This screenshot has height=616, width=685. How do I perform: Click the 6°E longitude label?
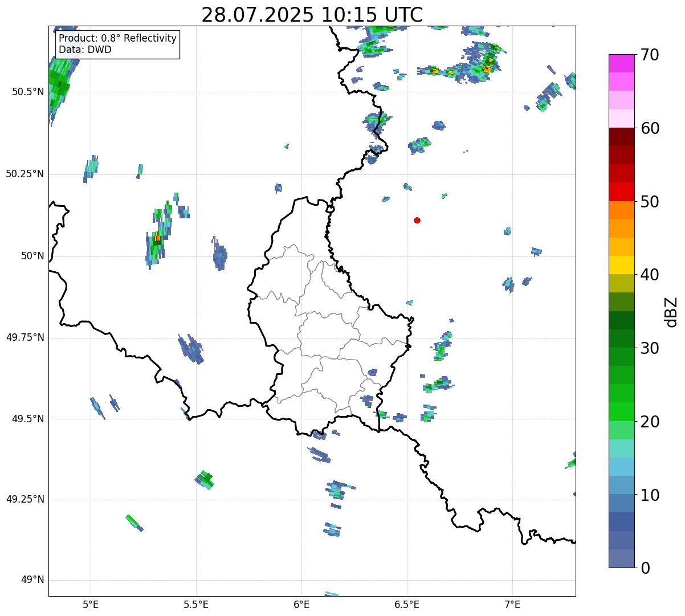coord(301,605)
